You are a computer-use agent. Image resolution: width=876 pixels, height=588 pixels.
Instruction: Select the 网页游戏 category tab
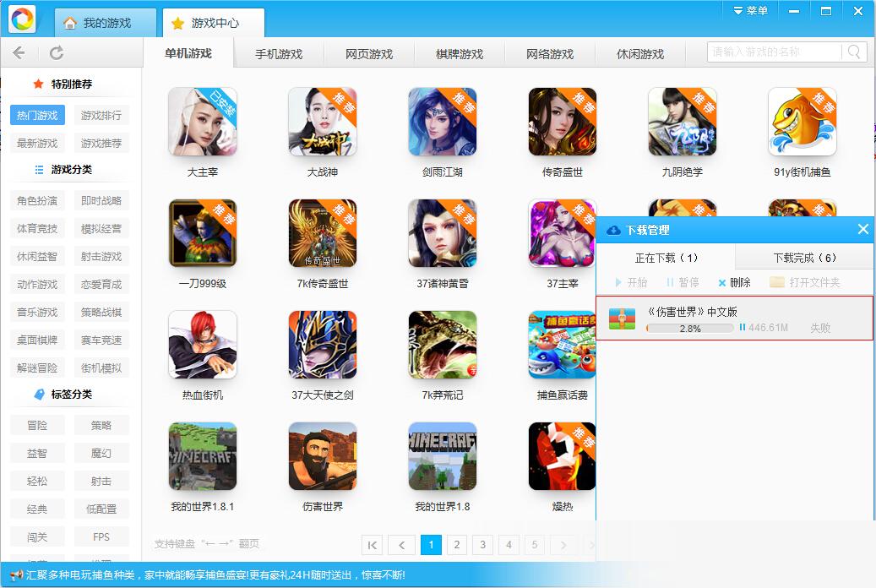(368, 54)
